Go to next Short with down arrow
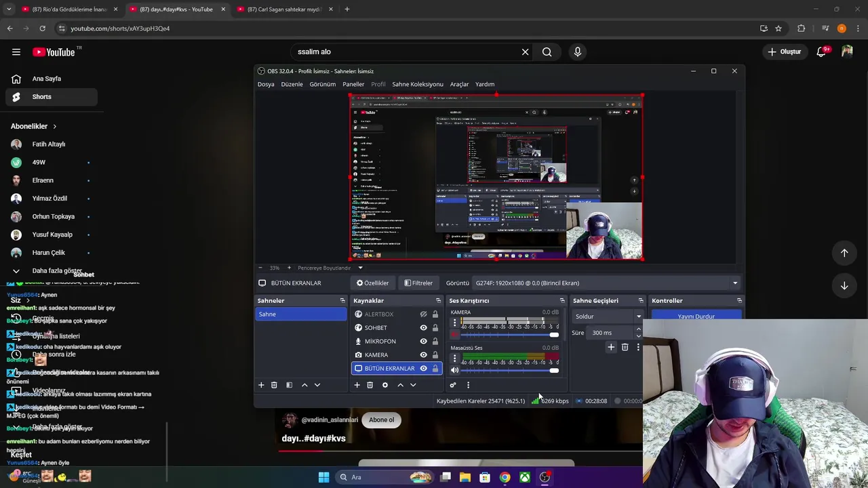This screenshot has width=868, height=488. click(844, 286)
